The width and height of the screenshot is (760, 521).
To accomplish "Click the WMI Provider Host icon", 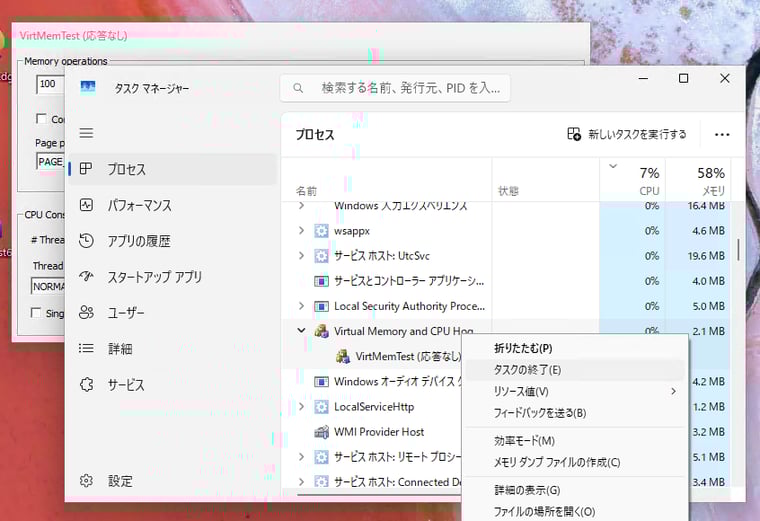I will pyautogui.click(x=321, y=432).
